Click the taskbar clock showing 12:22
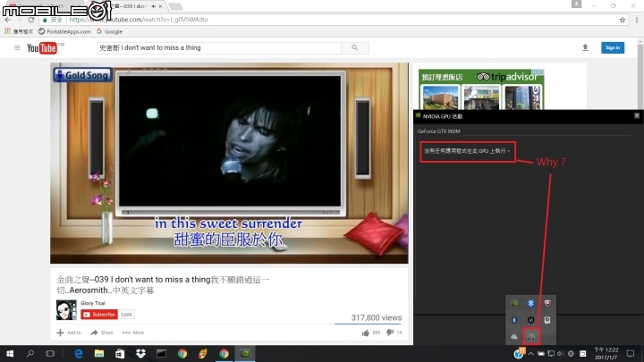This screenshot has height=362, width=644. coord(606,353)
